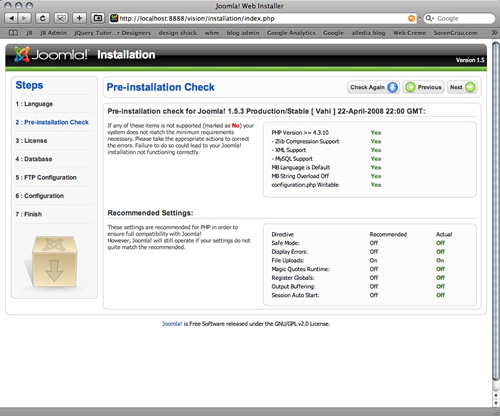
Task: Select step 3 : License
Action: [x=31, y=141]
